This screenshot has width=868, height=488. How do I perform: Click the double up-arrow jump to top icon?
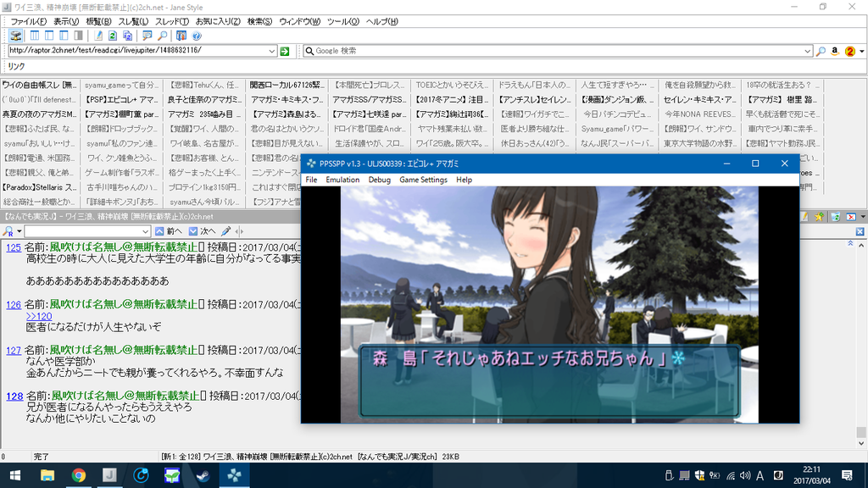coord(850,243)
